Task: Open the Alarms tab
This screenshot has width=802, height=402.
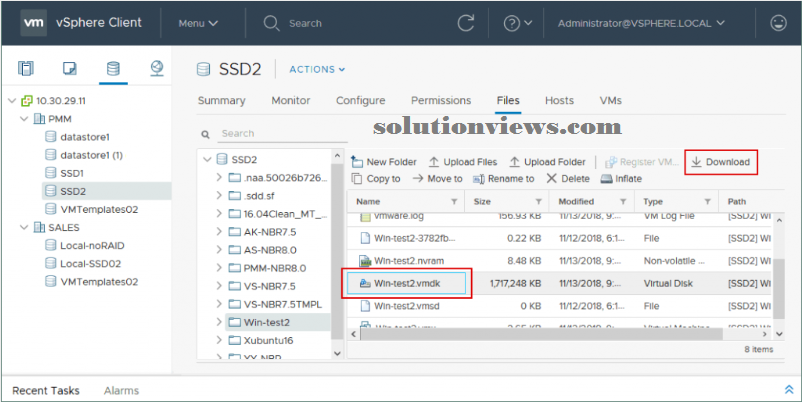Action: (121, 391)
